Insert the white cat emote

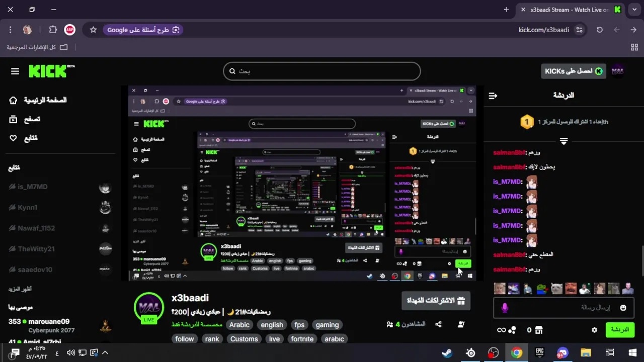click(556, 289)
